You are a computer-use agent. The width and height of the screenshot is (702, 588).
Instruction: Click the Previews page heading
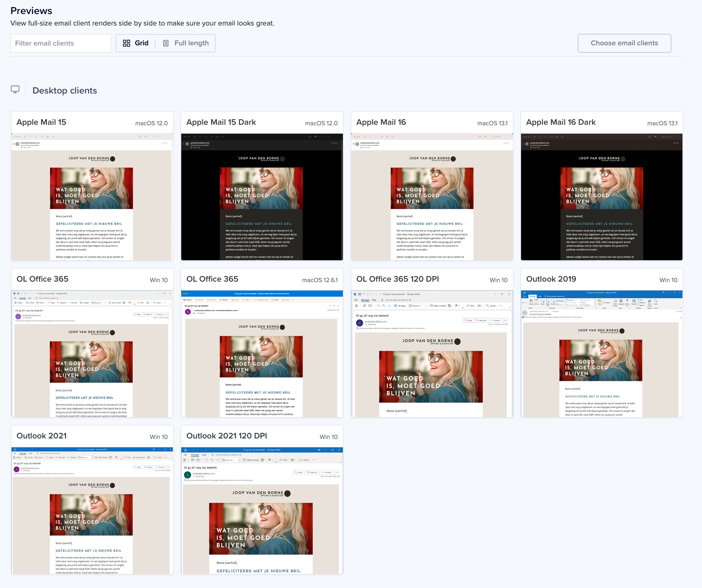(x=32, y=11)
